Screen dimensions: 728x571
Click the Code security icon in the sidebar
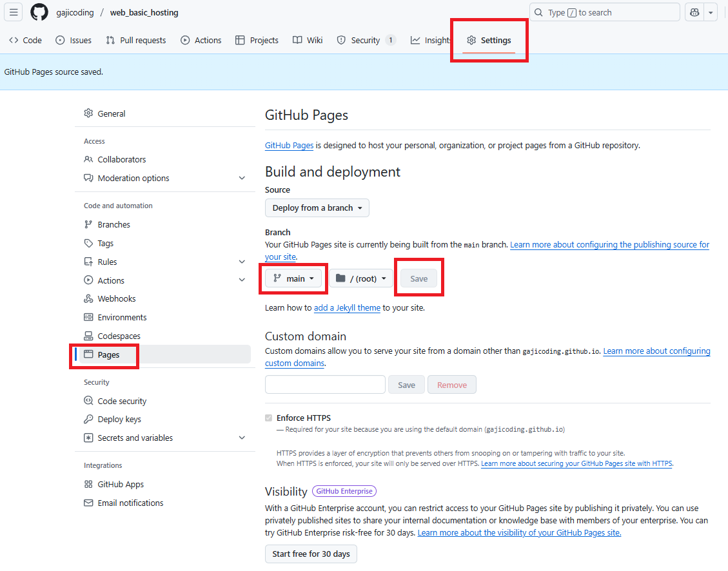coord(88,401)
